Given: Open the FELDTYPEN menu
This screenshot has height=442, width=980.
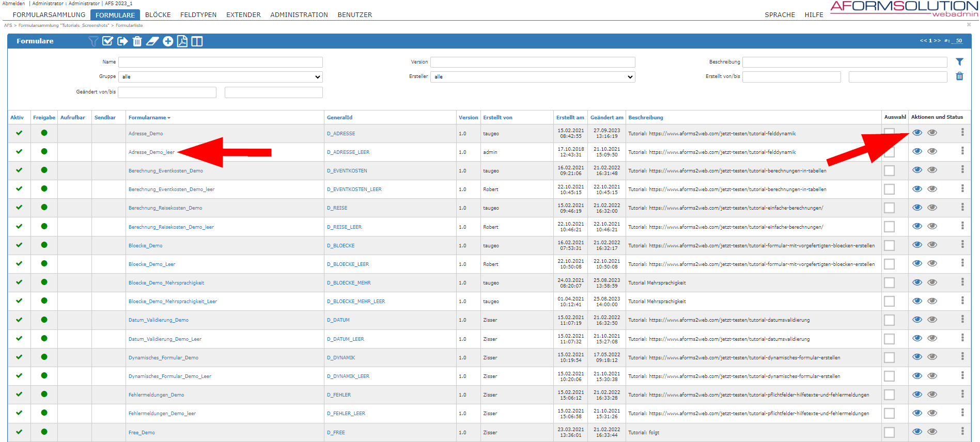Looking at the screenshot, I should tap(198, 15).
